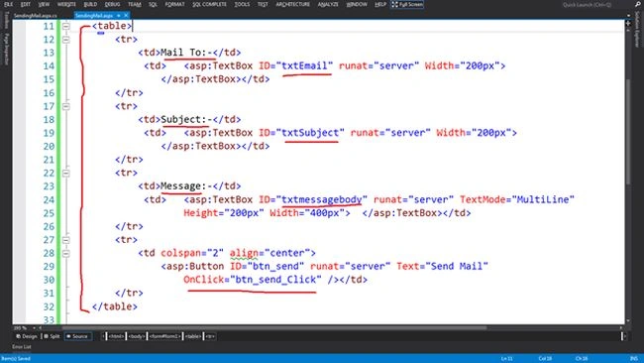This screenshot has width=644, height=363.
Task: Collapse the td tag on line 28
Action: [x=65, y=253]
